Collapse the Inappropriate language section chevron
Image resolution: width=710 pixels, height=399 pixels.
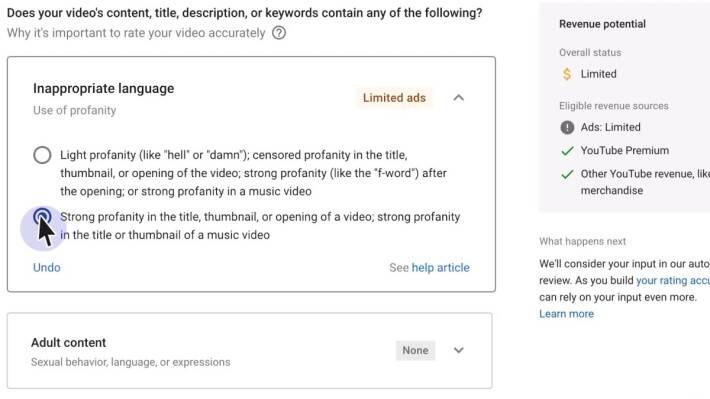click(459, 98)
